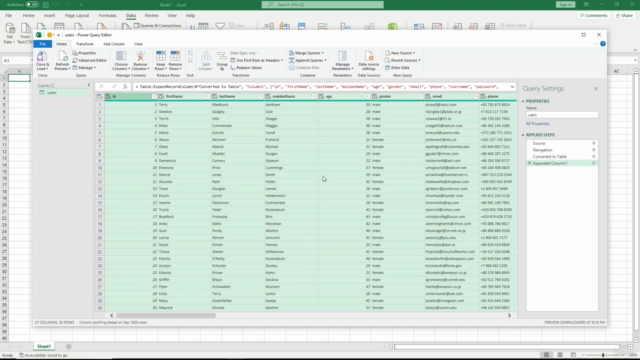The width and height of the screenshot is (640, 360).
Task: Open the id column filter dropdown
Action: pos(154,96)
